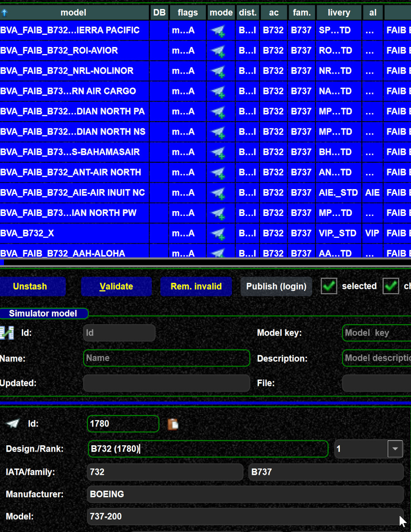Screen dimensions: 411x532
Task: Click livery cell AIE._STD
Action: point(339,193)
